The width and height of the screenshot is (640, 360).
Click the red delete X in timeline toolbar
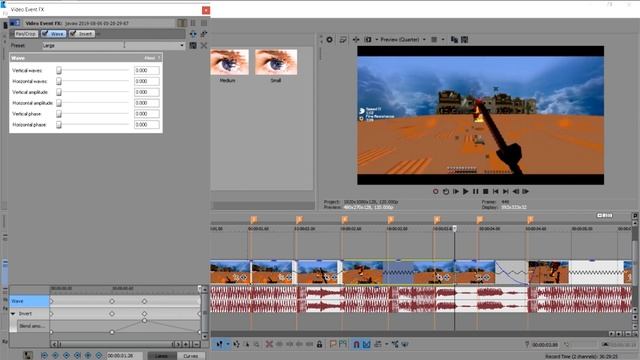point(269,344)
